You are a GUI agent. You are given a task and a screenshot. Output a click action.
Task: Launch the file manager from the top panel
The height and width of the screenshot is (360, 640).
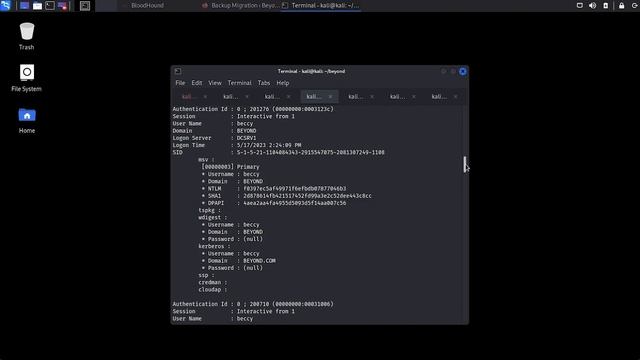click(x=37, y=6)
